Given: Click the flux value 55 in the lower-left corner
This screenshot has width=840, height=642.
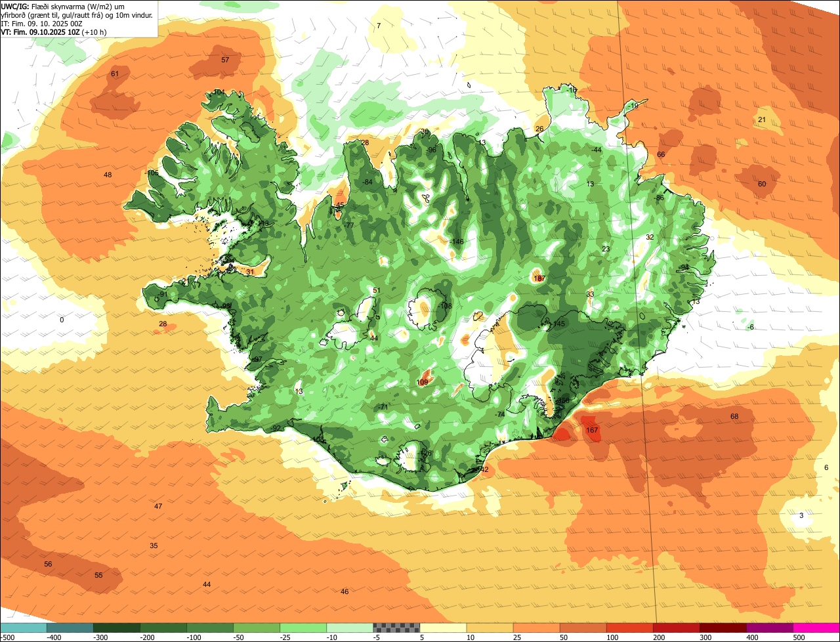Looking at the screenshot, I should (98, 575).
